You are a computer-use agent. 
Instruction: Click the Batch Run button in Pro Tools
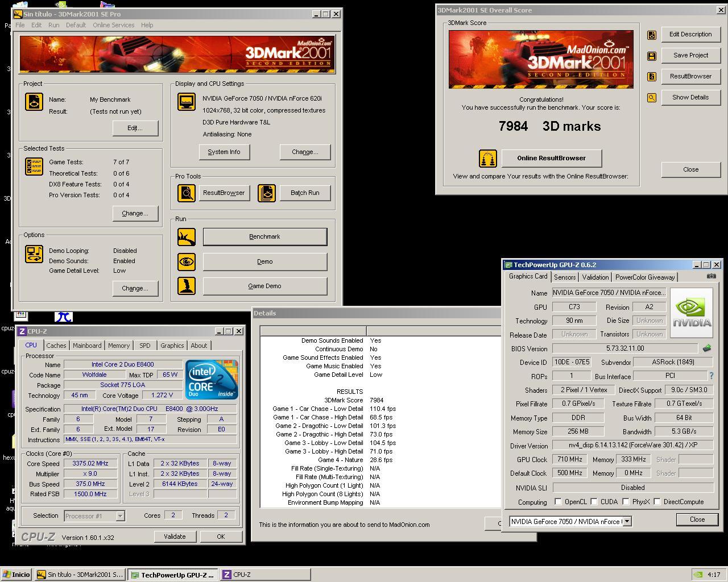(x=305, y=193)
